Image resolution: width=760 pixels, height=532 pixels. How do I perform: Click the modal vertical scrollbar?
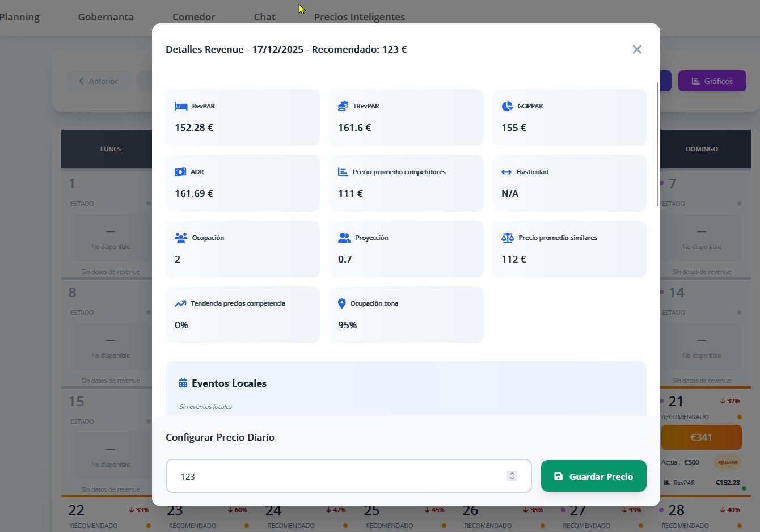(x=658, y=145)
